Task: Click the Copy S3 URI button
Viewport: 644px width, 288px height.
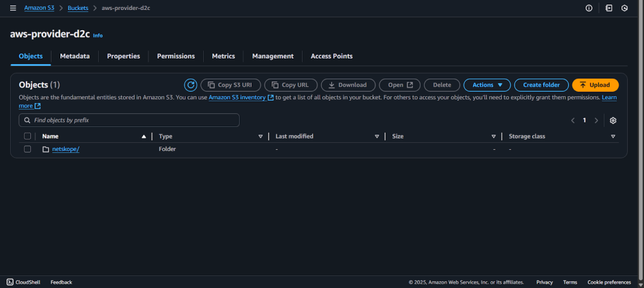Action: pyautogui.click(x=231, y=85)
